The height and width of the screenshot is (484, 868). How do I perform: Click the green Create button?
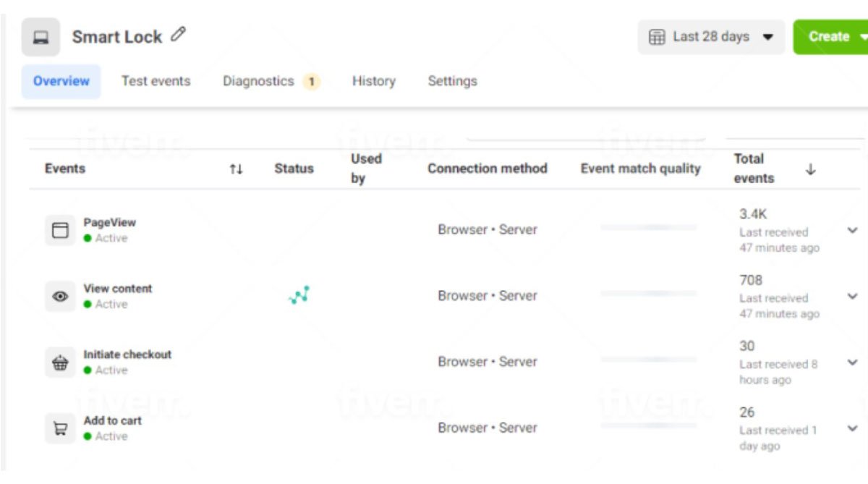coord(829,37)
